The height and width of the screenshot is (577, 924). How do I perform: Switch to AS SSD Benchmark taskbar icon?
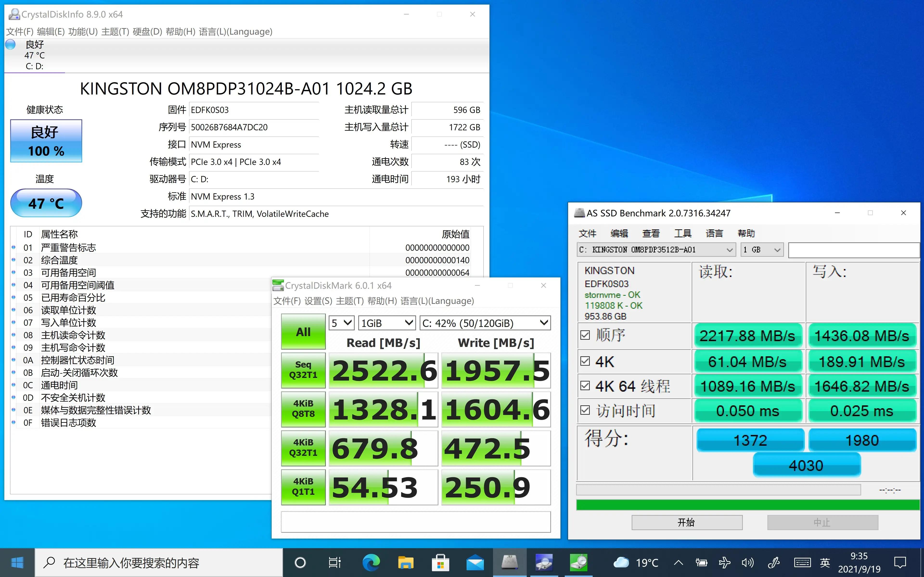[x=509, y=563]
